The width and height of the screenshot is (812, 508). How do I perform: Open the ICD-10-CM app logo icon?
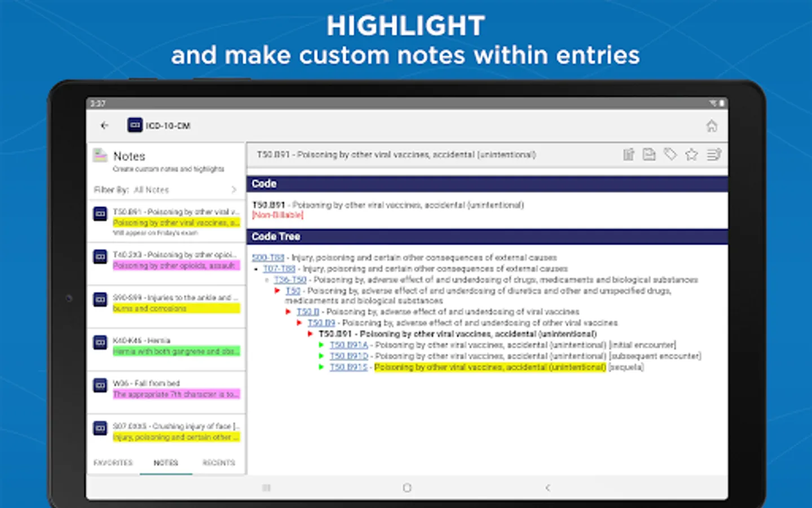(135, 125)
